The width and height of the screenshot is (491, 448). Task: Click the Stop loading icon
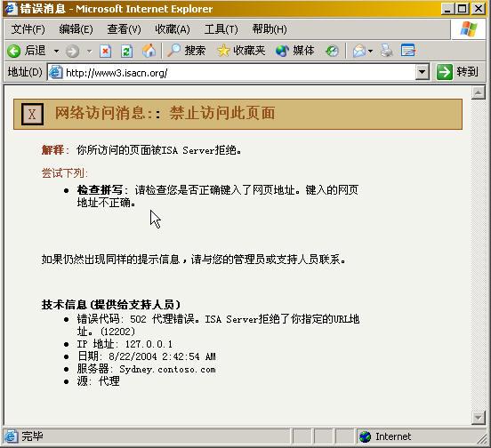point(106,51)
